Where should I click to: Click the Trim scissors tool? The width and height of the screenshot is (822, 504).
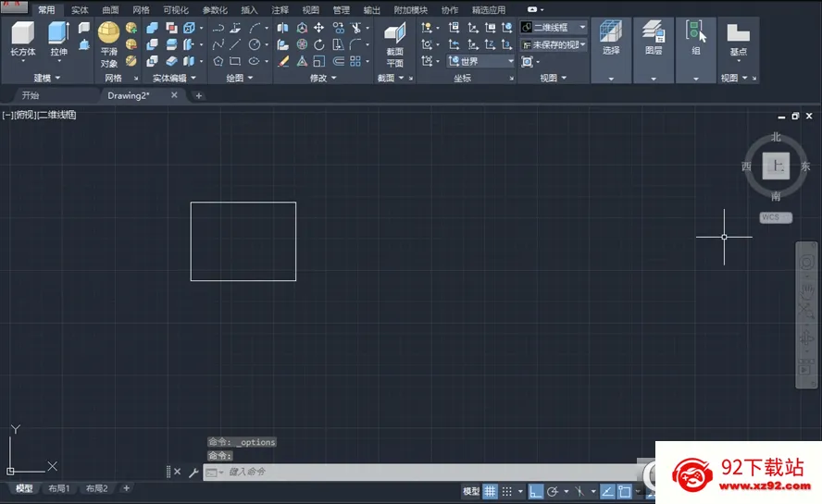pos(356,27)
